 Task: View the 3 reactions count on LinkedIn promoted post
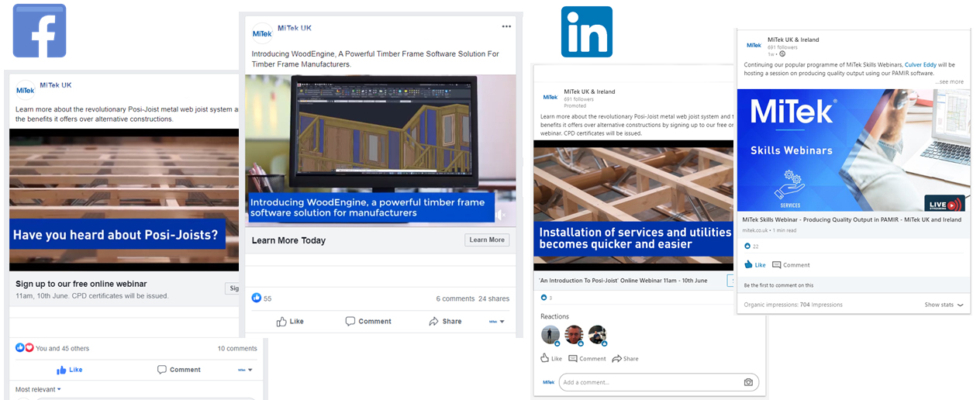pos(546,298)
